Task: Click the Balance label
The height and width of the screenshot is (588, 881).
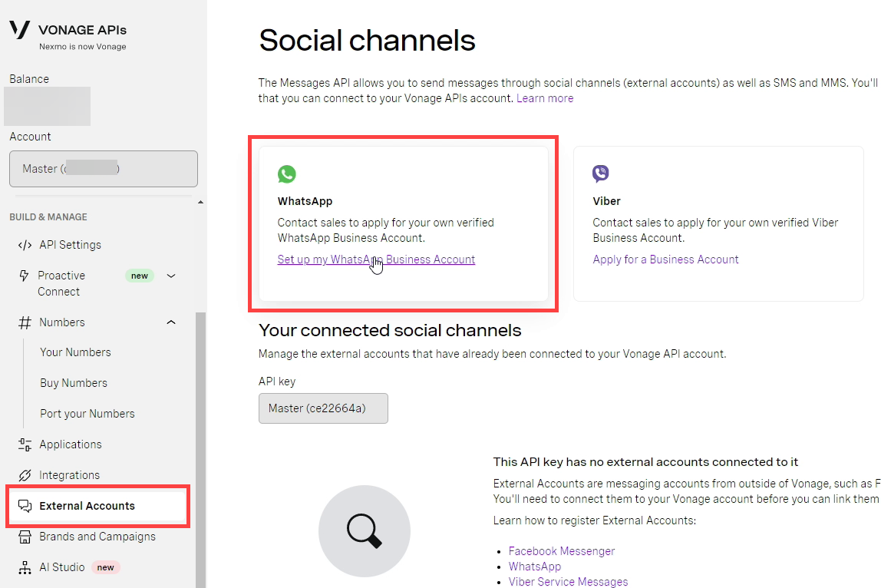Action: point(29,79)
